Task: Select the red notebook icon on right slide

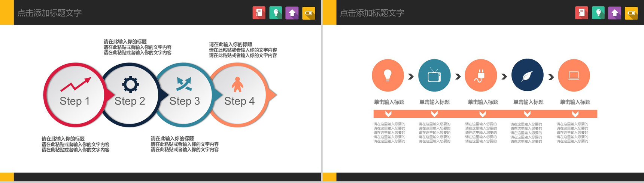Action: pos(581,13)
